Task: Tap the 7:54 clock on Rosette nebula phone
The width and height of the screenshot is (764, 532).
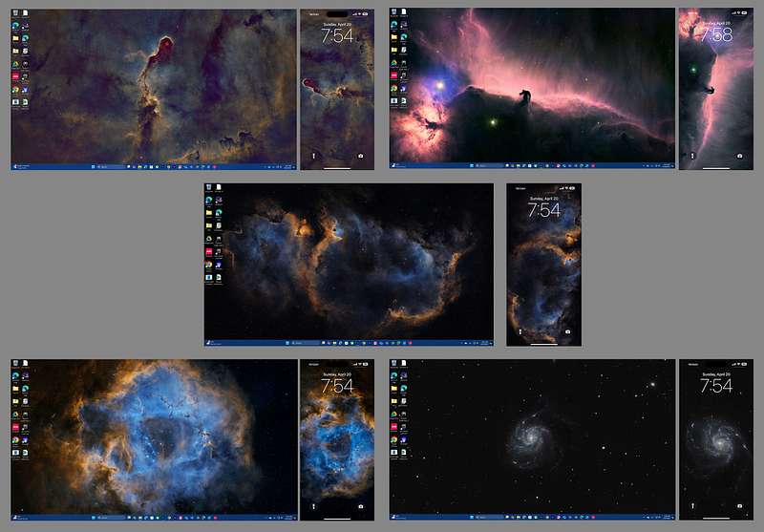Action: pos(337,386)
